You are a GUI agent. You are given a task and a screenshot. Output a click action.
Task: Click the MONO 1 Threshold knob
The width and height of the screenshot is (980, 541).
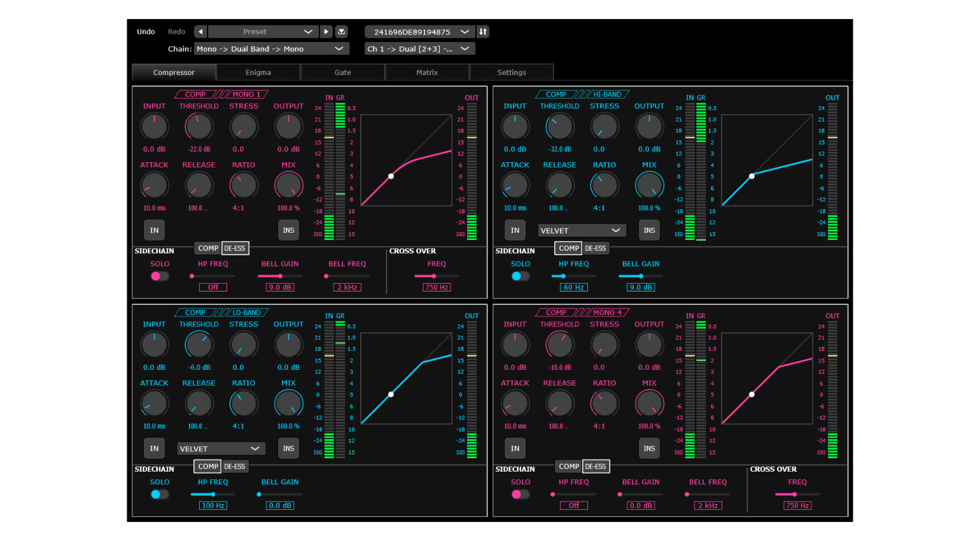(199, 127)
